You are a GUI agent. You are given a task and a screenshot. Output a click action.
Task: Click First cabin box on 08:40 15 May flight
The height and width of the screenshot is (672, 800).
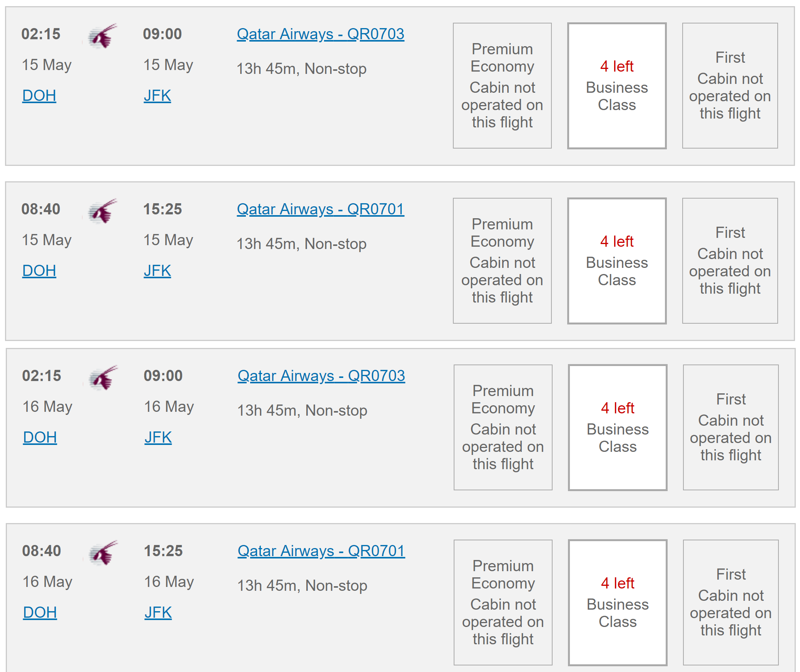730,261
